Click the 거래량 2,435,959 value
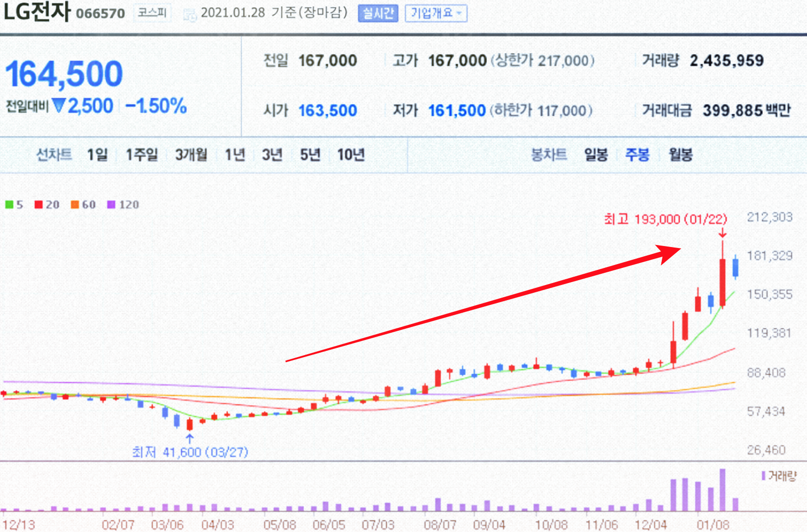 [x=727, y=61]
